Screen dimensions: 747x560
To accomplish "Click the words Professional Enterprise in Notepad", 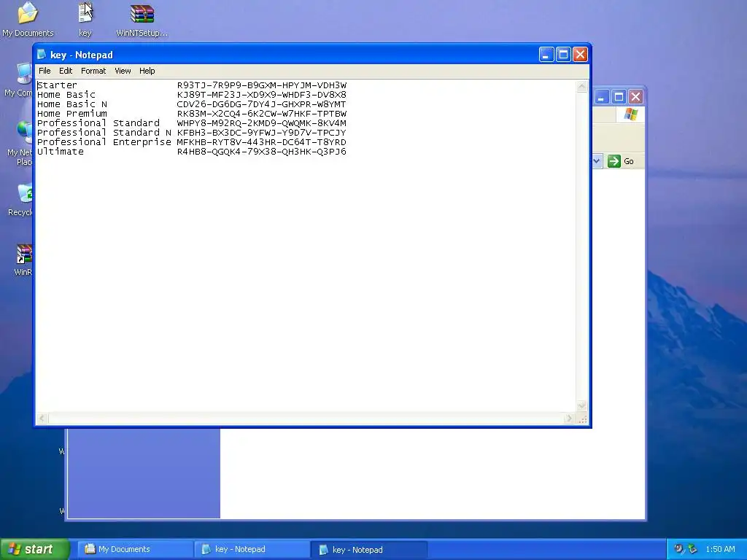I will (x=104, y=142).
